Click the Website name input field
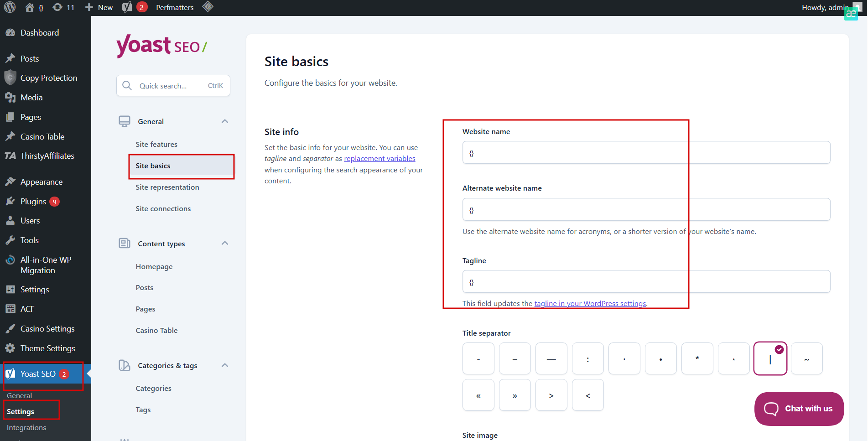The width and height of the screenshot is (868, 441). 646,153
